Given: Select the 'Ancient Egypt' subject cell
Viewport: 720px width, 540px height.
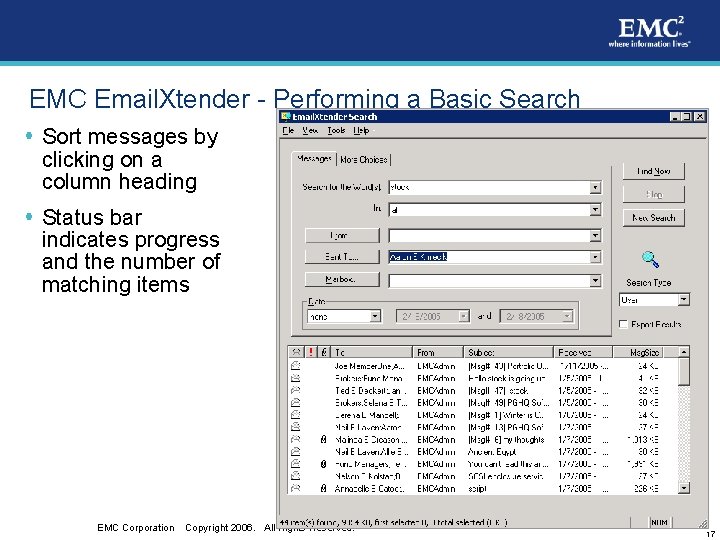Looking at the screenshot, I should [492, 452].
